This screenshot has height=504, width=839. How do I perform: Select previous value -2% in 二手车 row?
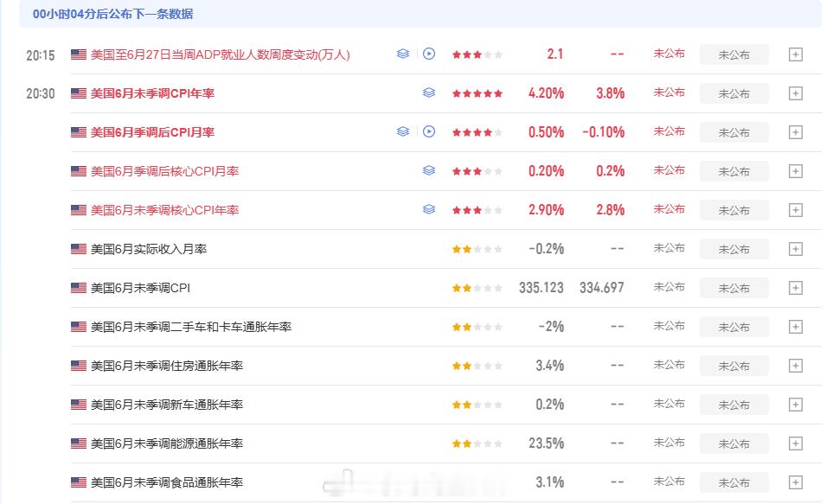click(551, 327)
